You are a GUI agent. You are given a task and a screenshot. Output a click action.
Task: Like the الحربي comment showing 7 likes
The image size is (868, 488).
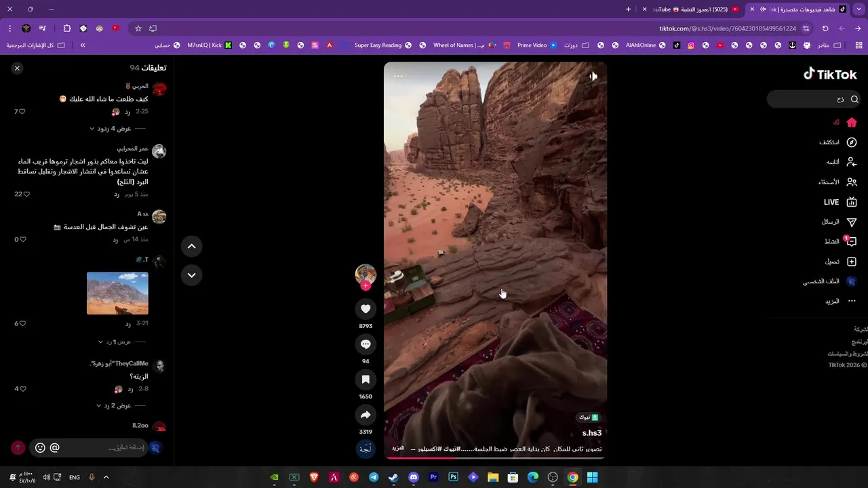coord(22,112)
